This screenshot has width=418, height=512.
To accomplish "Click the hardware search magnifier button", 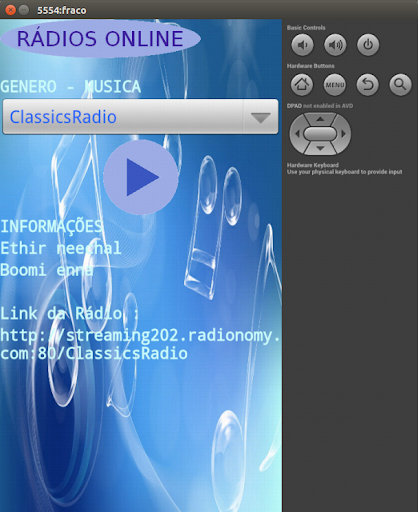I will [x=400, y=85].
